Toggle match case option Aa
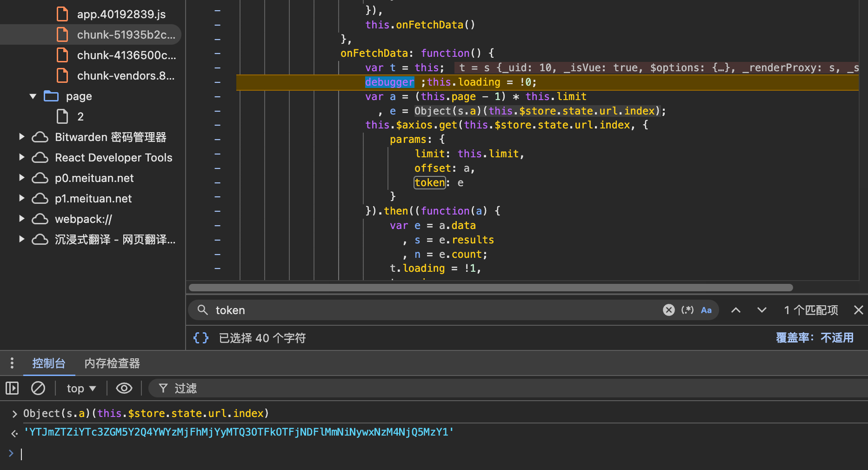Image resolution: width=868 pixels, height=470 pixels. coord(706,310)
